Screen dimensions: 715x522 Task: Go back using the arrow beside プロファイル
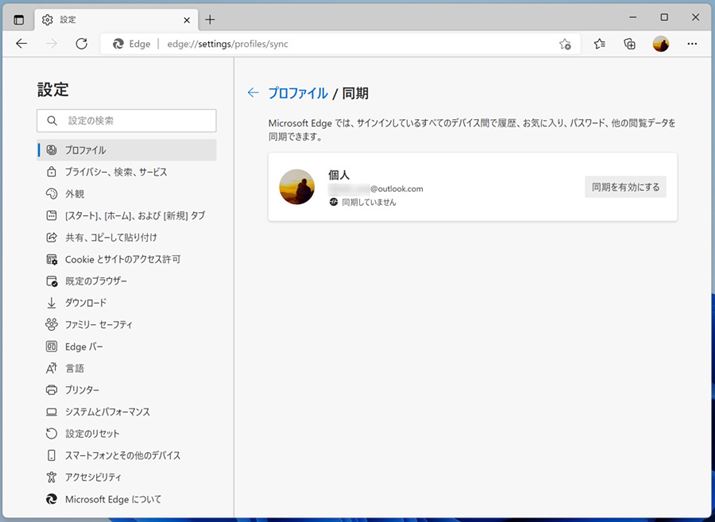pos(253,93)
